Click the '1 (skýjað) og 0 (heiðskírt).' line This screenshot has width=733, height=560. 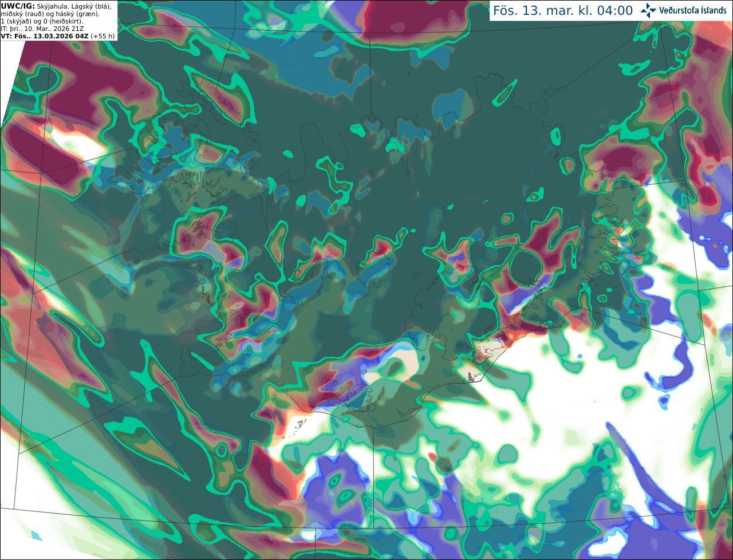pyautogui.click(x=42, y=21)
